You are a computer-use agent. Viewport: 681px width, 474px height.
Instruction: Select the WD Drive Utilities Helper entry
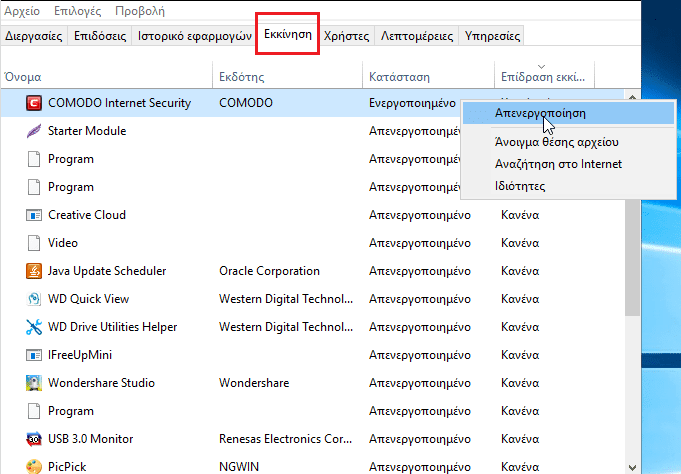tap(112, 327)
